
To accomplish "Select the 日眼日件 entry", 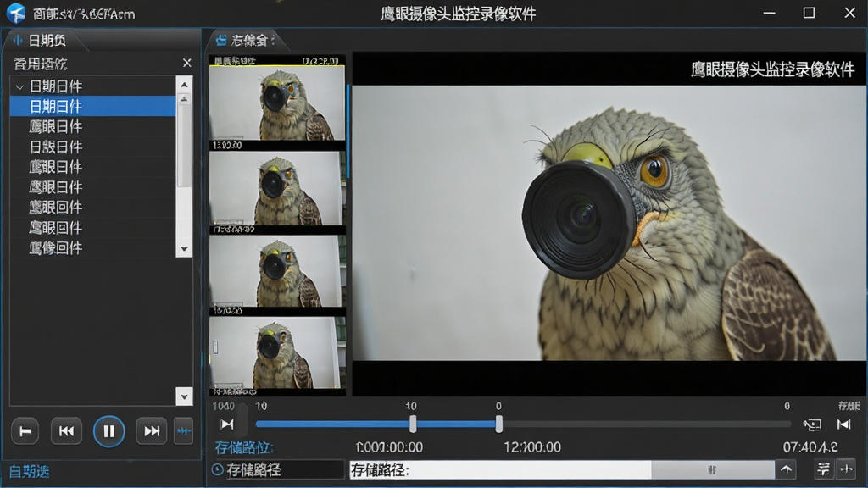I will click(92, 147).
